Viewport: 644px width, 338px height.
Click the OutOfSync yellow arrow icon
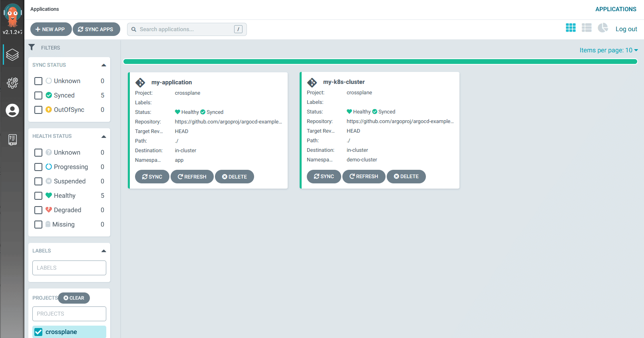pyautogui.click(x=49, y=109)
